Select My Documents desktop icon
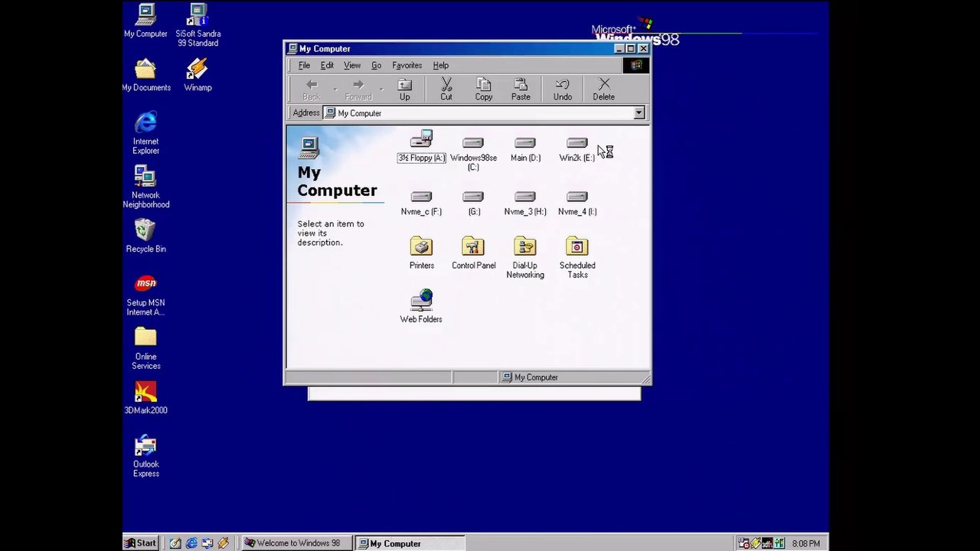The image size is (980, 551). pos(145,74)
